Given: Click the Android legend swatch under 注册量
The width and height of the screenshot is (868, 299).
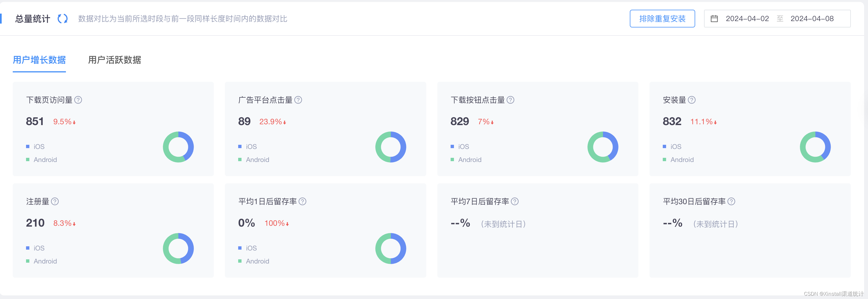Looking at the screenshot, I should point(28,261).
